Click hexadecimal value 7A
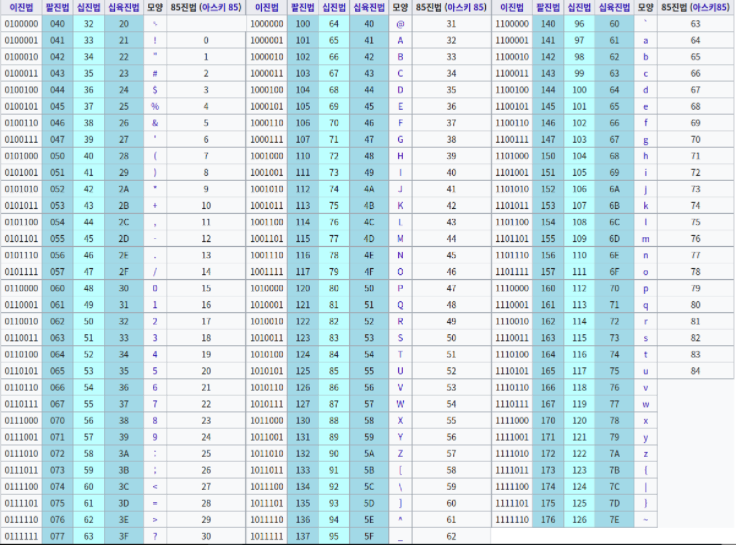The width and height of the screenshot is (736, 545). 614,453
